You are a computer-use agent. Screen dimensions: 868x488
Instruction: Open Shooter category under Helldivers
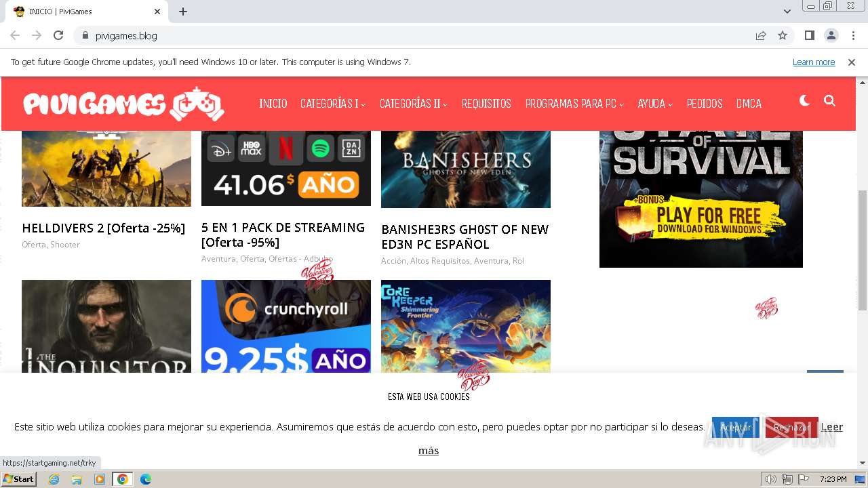pos(64,245)
